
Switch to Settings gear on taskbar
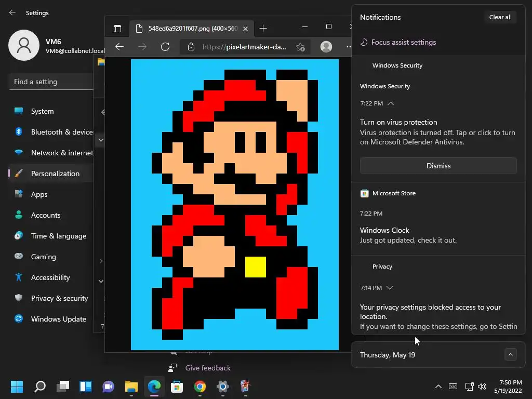tap(222, 386)
